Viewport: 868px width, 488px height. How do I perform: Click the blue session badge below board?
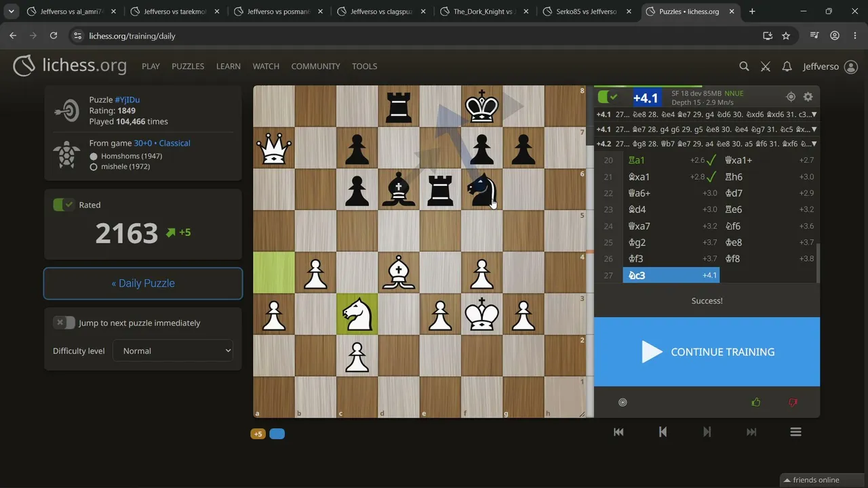click(x=277, y=434)
